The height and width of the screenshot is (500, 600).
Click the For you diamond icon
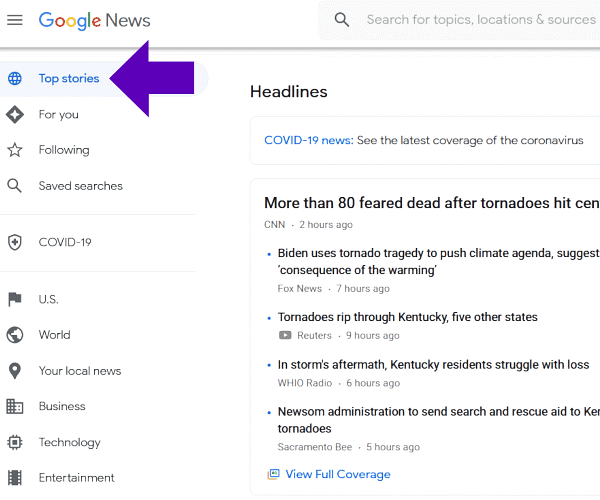pos(15,114)
